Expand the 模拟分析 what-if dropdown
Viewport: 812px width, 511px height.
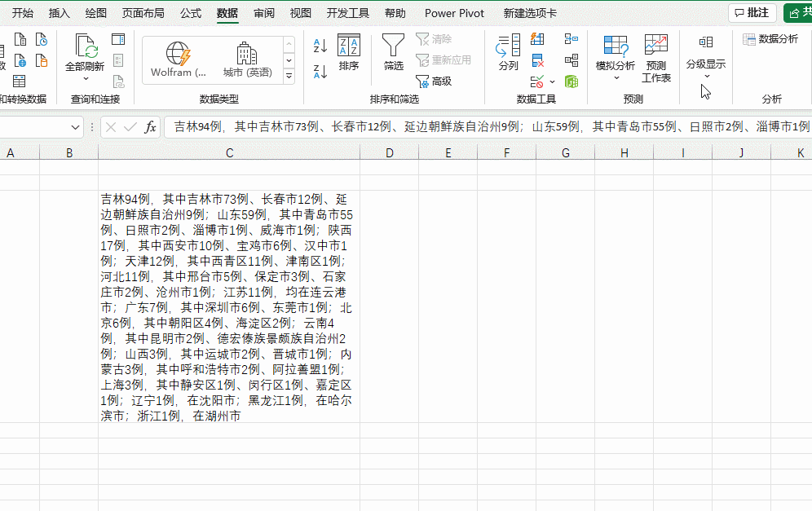click(x=616, y=78)
